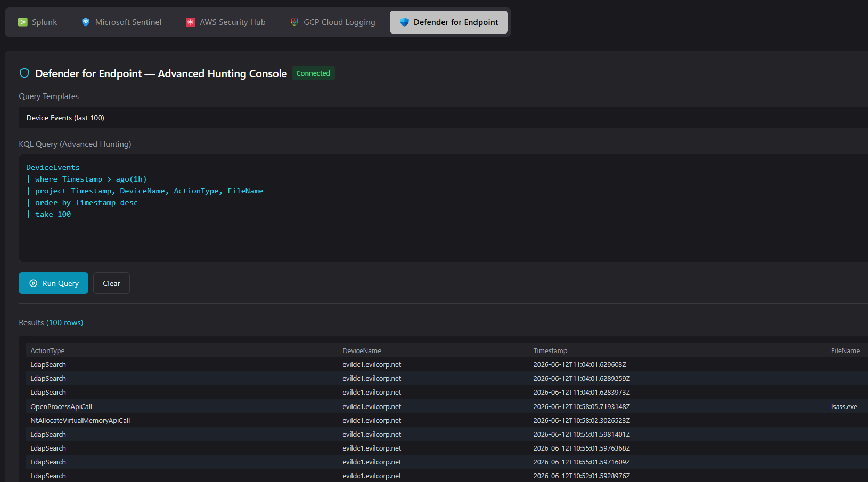Open the Microsoft Sentinel tab
The image size is (868, 482).
121,22
